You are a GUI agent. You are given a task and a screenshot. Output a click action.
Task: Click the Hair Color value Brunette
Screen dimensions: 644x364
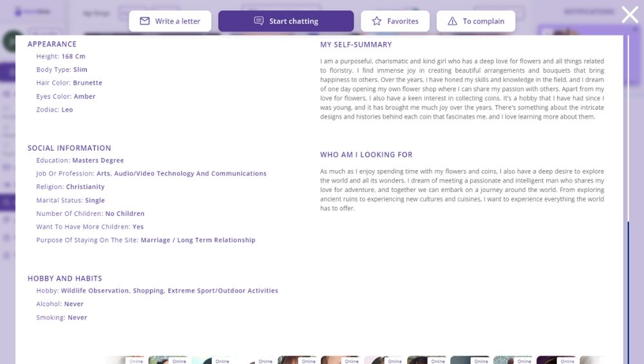click(88, 82)
